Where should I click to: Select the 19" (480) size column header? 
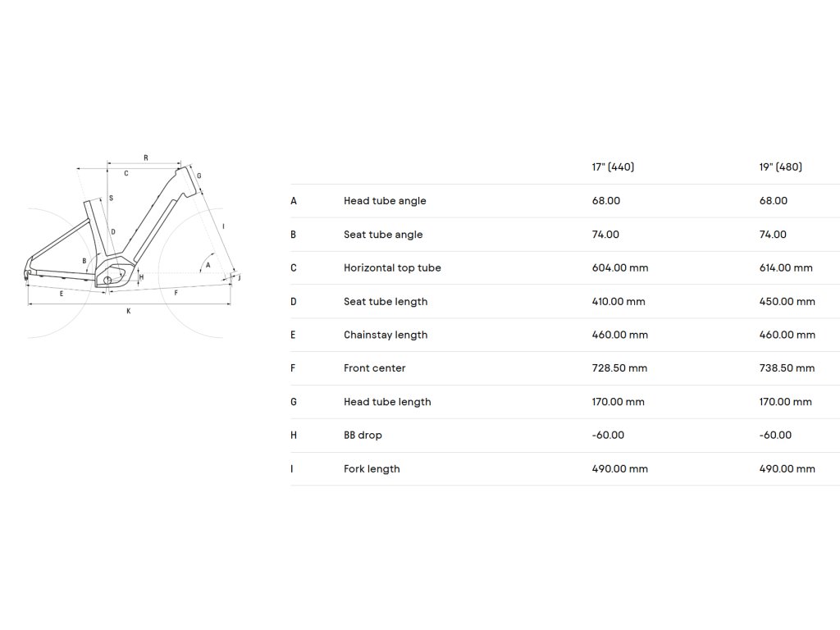(780, 167)
